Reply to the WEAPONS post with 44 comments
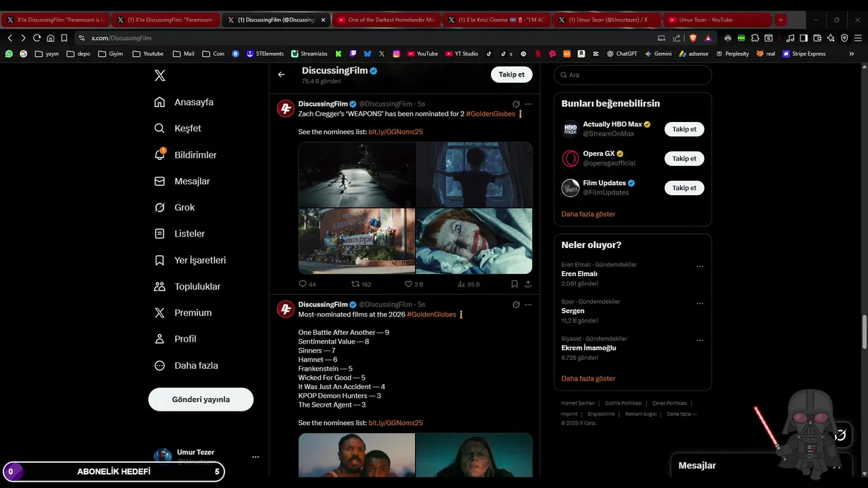868x488 pixels. [307, 284]
